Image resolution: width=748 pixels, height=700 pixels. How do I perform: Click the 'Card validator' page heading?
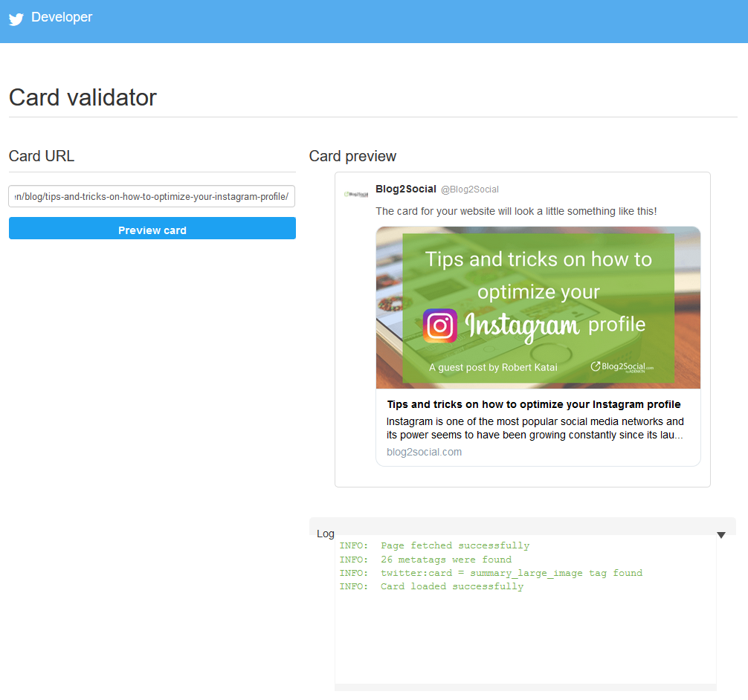pyautogui.click(x=83, y=98)
